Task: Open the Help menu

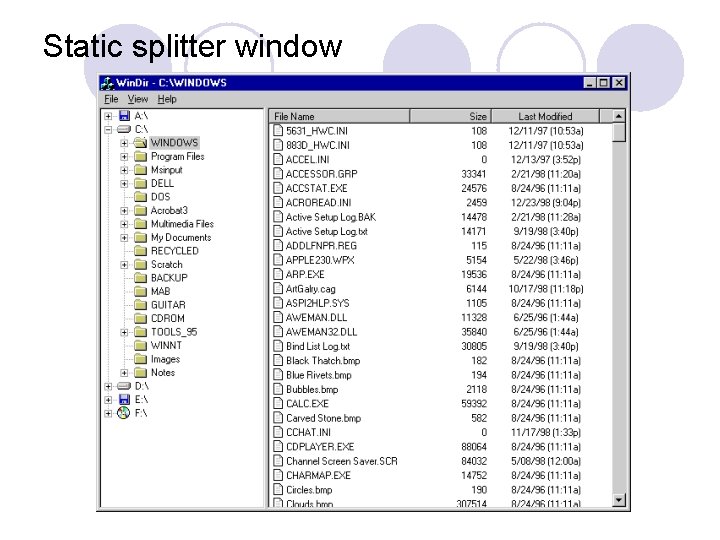Action: [x=167, y=99]
